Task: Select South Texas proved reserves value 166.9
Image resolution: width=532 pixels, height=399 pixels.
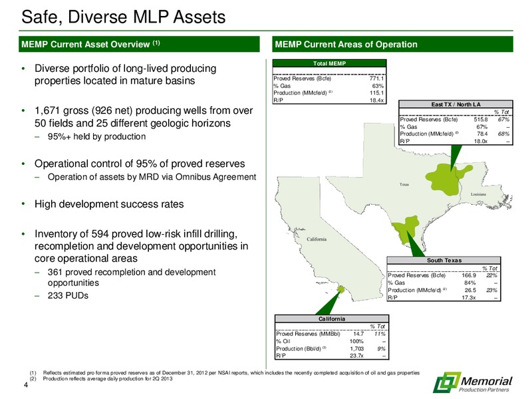Action: click(x=469, y=275)
